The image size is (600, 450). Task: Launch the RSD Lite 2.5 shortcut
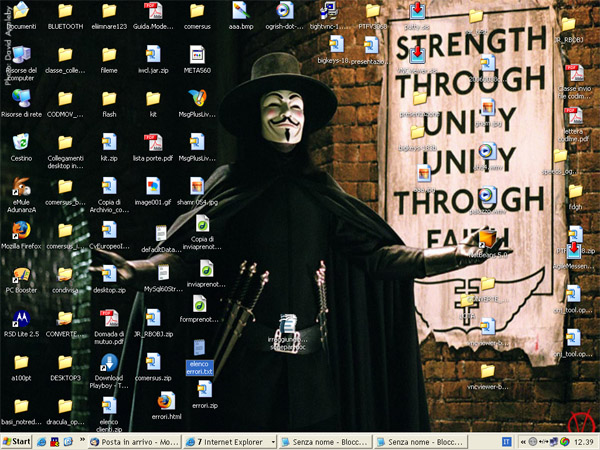tap(21, 318)
